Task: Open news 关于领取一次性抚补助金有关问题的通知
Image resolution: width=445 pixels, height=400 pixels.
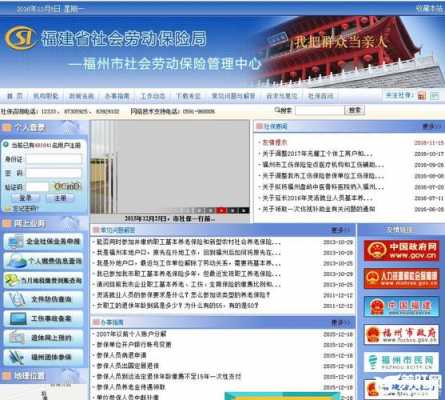Action: point(318,209)
